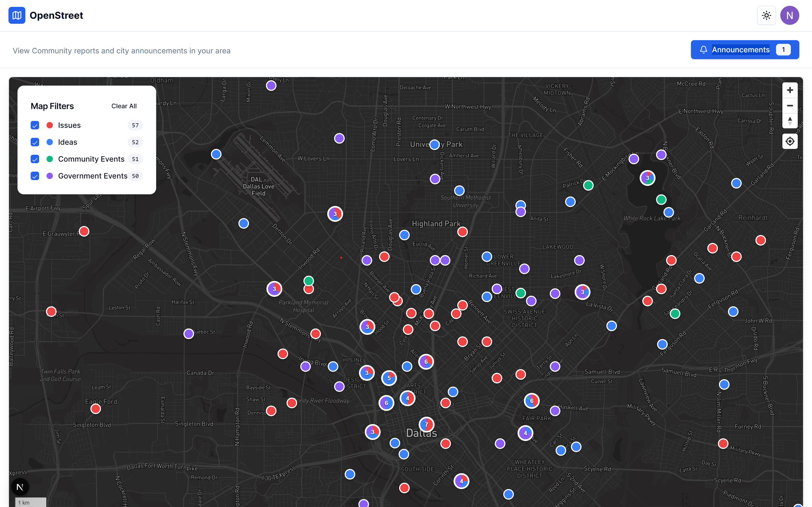Open the user avatar N menu
The height and width of the screenshot is (507, 812).
pos(789,15)
